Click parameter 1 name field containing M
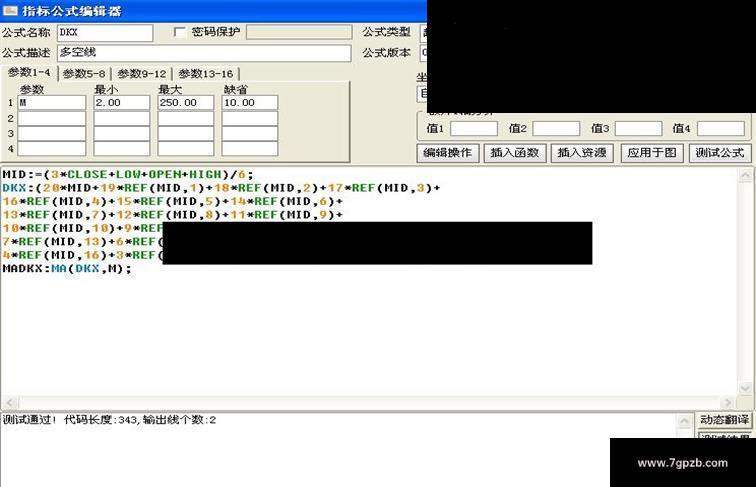This screenshot has width=756, height=487. tap(52, 103)
